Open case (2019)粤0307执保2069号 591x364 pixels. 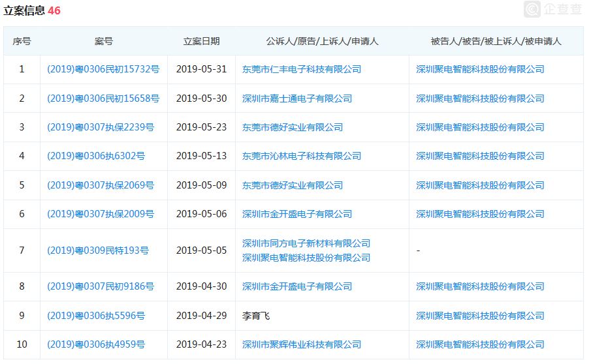click(x=101, y=185)
